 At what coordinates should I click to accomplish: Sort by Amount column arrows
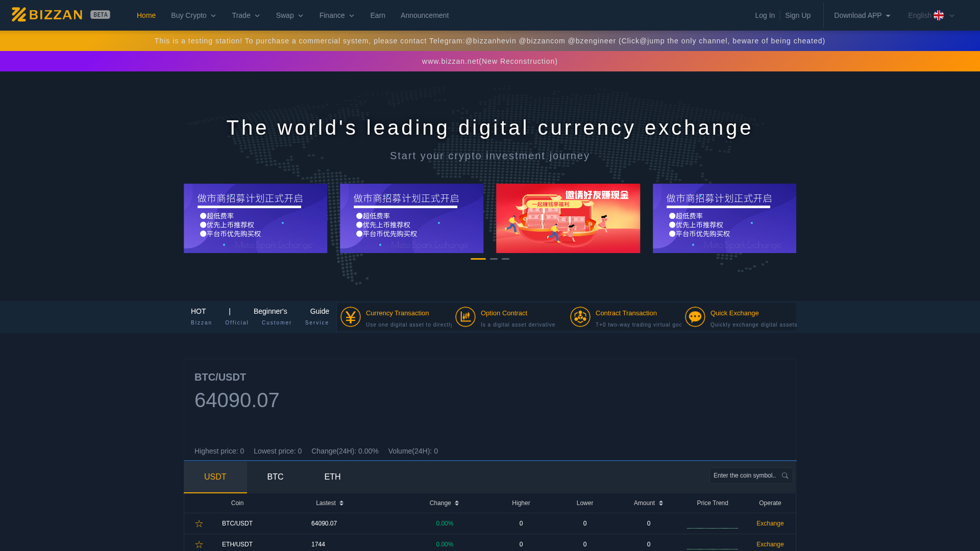[x=661, y=503]
